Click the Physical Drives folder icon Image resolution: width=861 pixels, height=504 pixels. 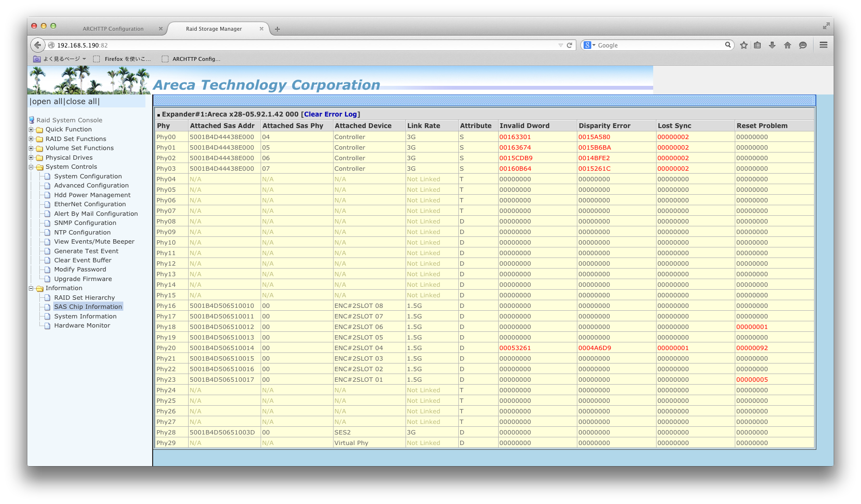pyautogui.click(x=39, y=158)
